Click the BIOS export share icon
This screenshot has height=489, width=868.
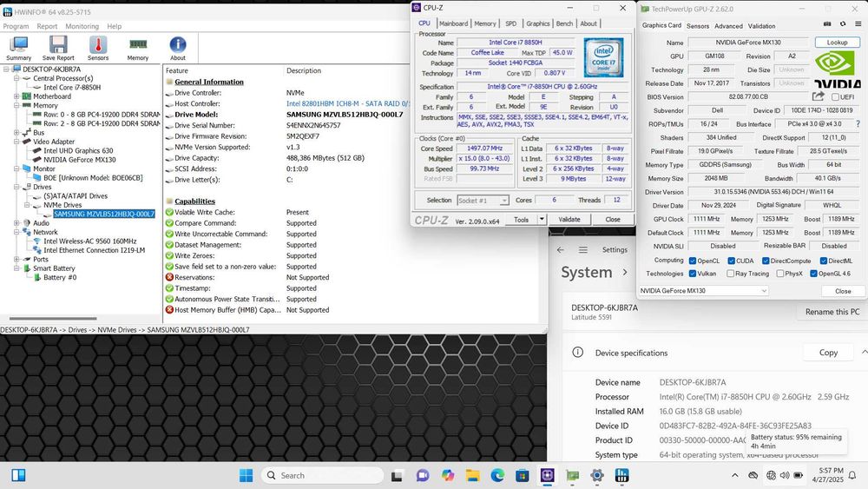[819, 97]
